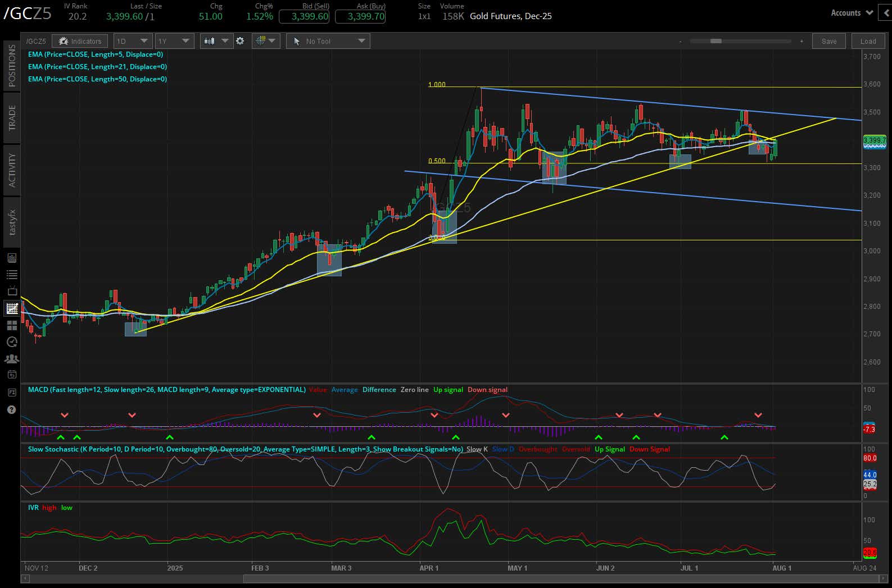Open the calendar events sidebar icon
The width and height of the screenshot is (892, 588).
(12, 375)
